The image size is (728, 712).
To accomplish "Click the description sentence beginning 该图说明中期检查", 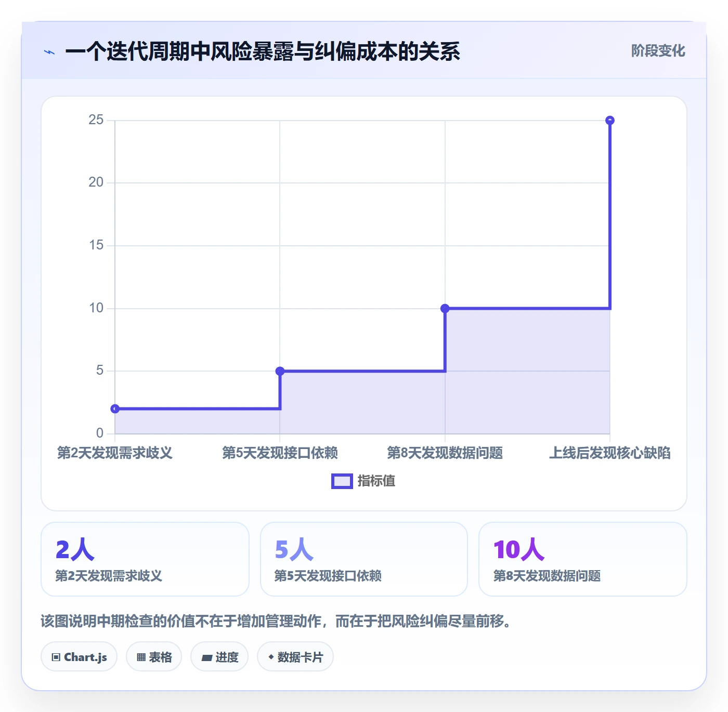I will tap(276, 621).
